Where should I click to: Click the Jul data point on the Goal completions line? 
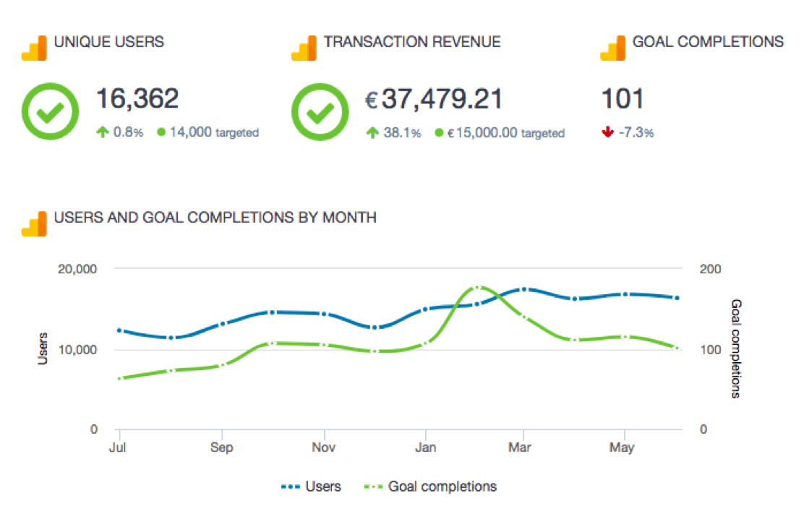pyautogui.click(x=119, y=378)
